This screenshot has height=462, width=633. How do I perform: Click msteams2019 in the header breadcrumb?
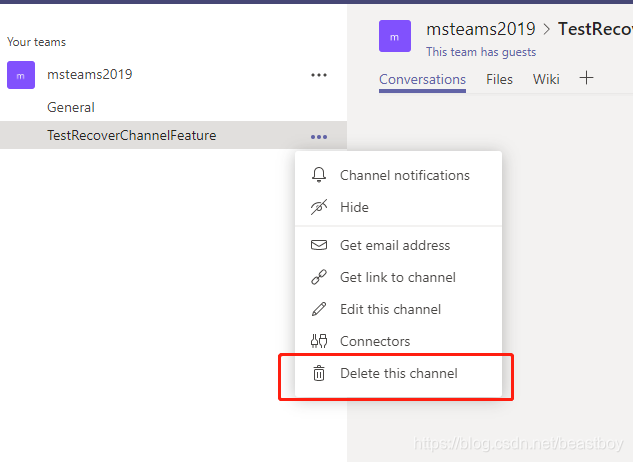click(481, 29)
